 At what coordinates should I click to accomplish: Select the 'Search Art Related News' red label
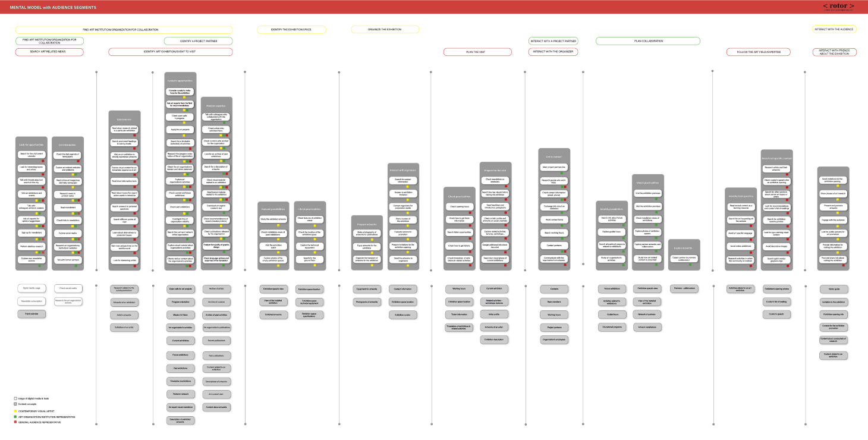pos(49,52)
